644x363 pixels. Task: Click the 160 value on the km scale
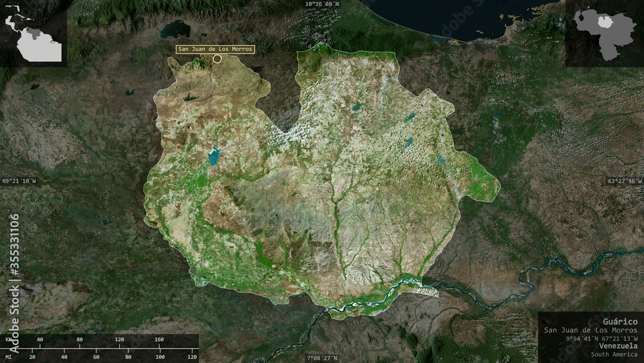(x=159, y=340)
